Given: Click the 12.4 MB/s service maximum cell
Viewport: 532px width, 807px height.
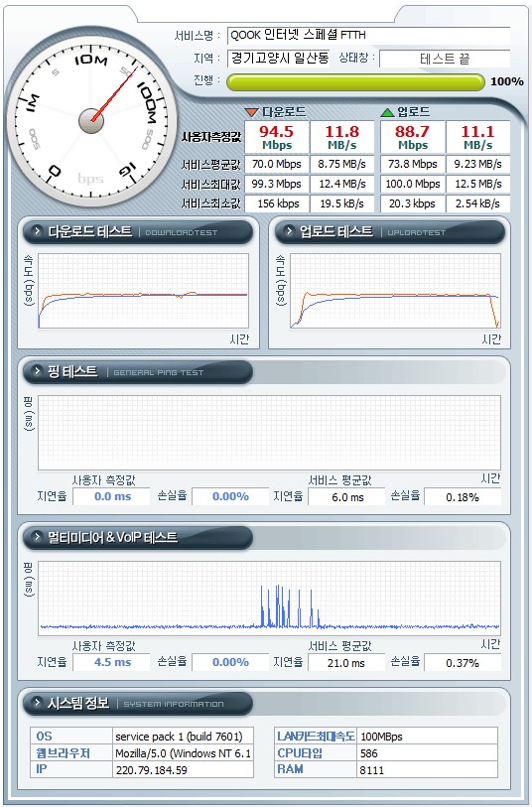Looking at the screenshot, I should [x=342, y=184].
